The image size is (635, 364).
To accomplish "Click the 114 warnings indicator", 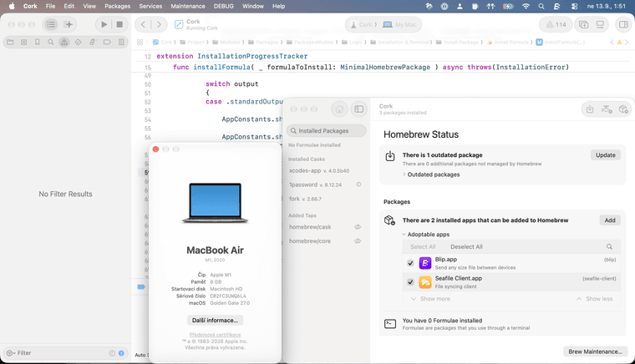I will (x=556, y=25).
